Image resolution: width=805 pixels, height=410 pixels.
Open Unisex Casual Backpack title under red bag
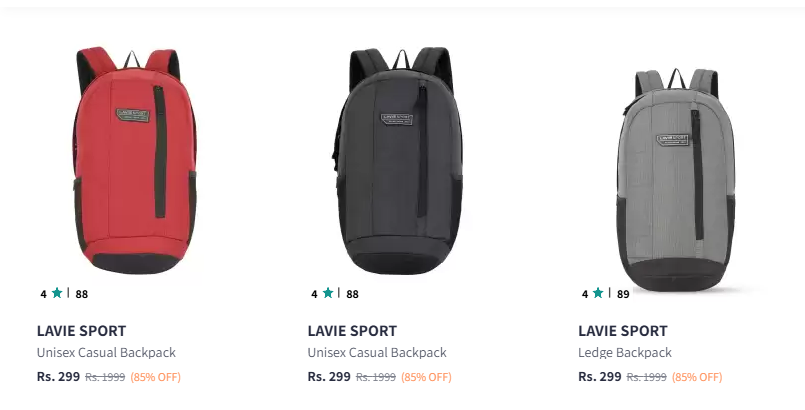(106, 353)
